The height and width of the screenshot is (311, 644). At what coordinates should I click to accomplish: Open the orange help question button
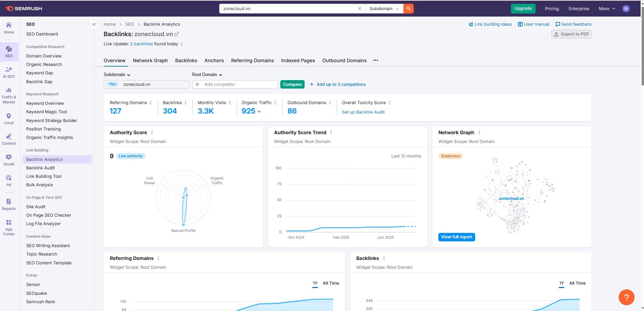pos(626,297)
